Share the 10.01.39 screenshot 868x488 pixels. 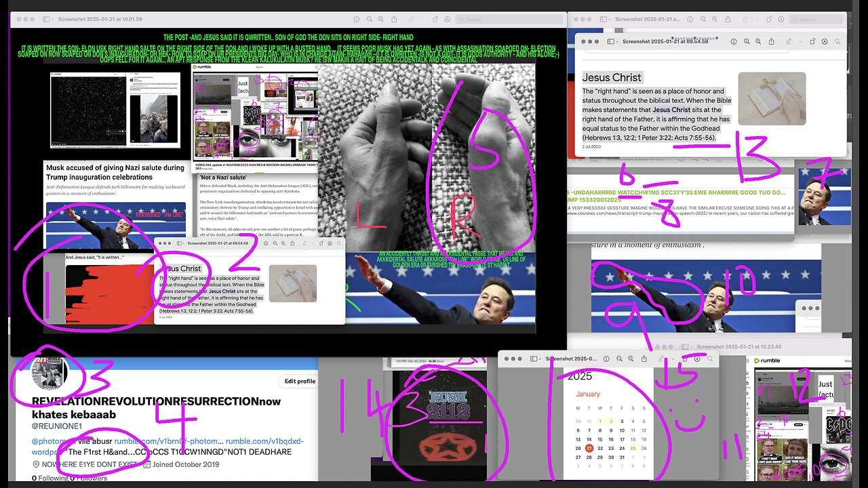(394, 19)
